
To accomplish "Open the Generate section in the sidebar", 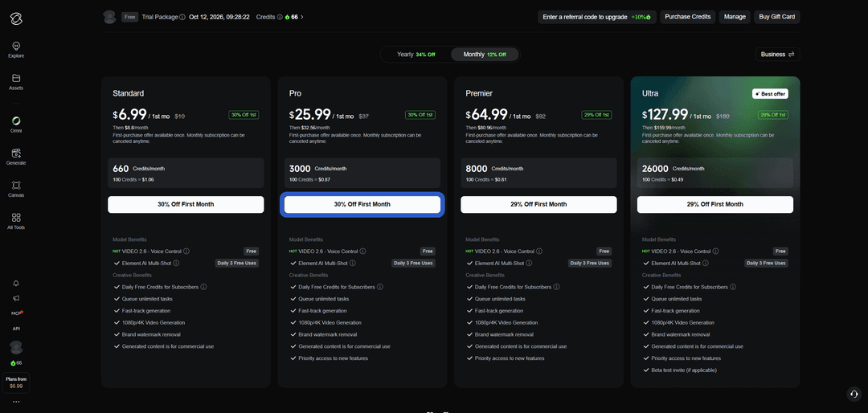I will click(x=16, y=157).
